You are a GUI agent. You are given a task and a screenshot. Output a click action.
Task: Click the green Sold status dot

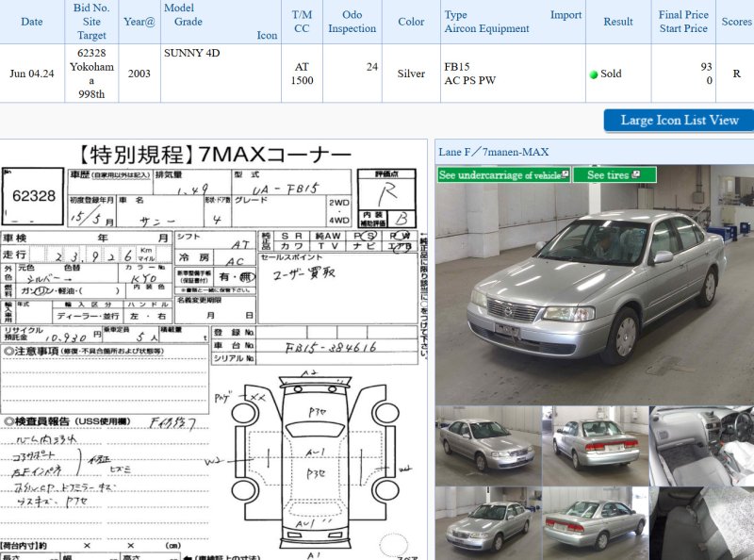pyautogui.click(x=594, y=74)
